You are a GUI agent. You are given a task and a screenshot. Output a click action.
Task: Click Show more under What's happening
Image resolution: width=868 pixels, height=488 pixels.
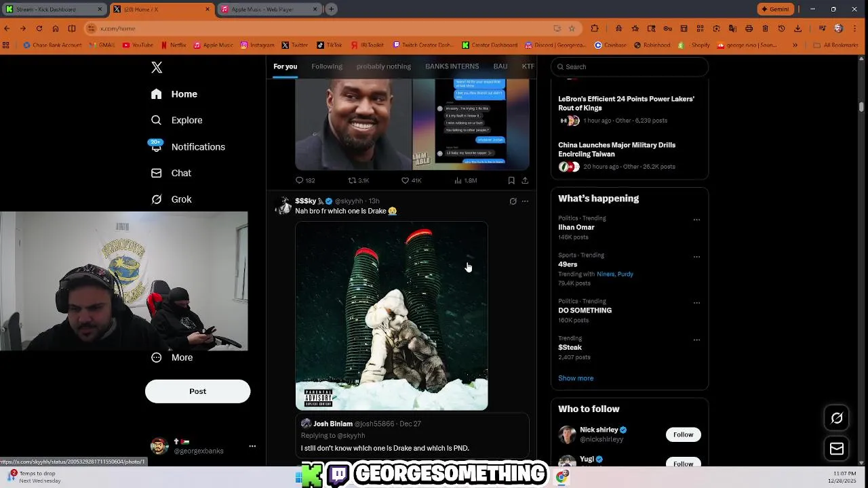point(576,378)
